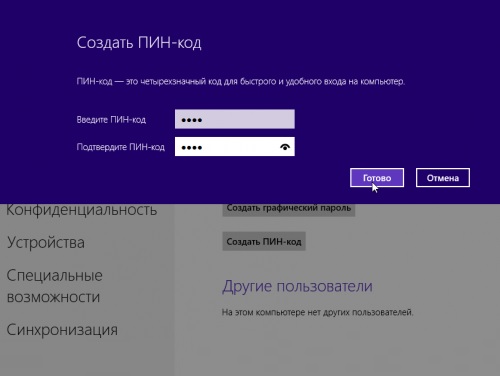Open Синхронизация settings category

point(62,330)
